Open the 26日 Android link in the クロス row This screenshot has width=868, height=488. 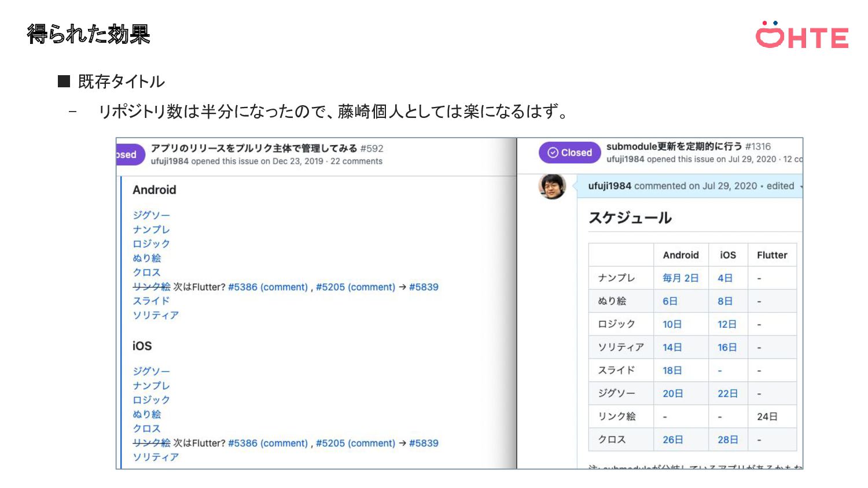[673, 440]
